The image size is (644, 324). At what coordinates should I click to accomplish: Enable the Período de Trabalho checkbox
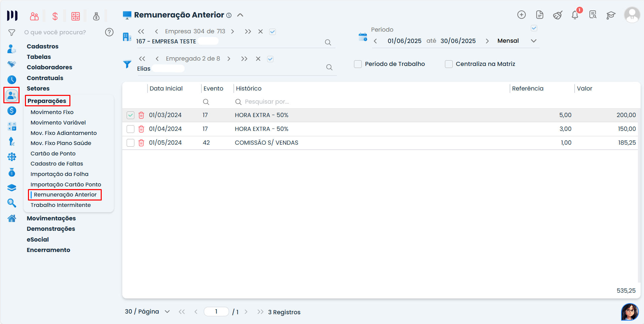(358, 64)
